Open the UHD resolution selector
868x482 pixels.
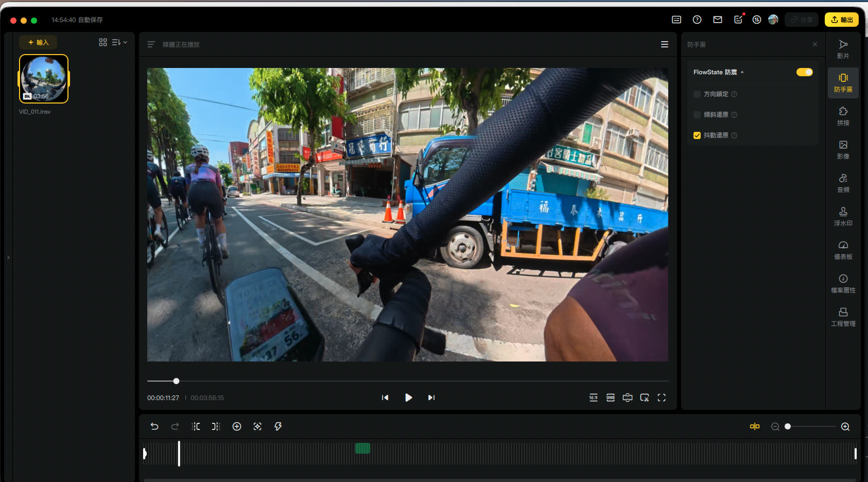click(x=611, y=398)
